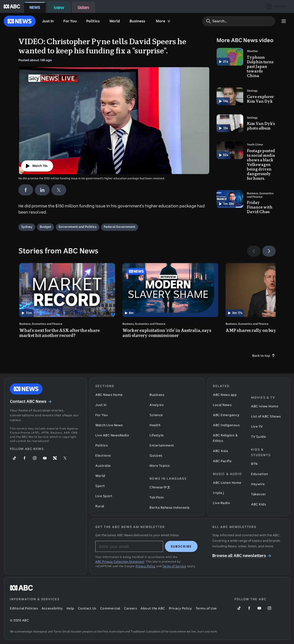Switch to the iview tab
Image resolution: width=294 pixels, height=644 pixels.
(x=59, y=8)
